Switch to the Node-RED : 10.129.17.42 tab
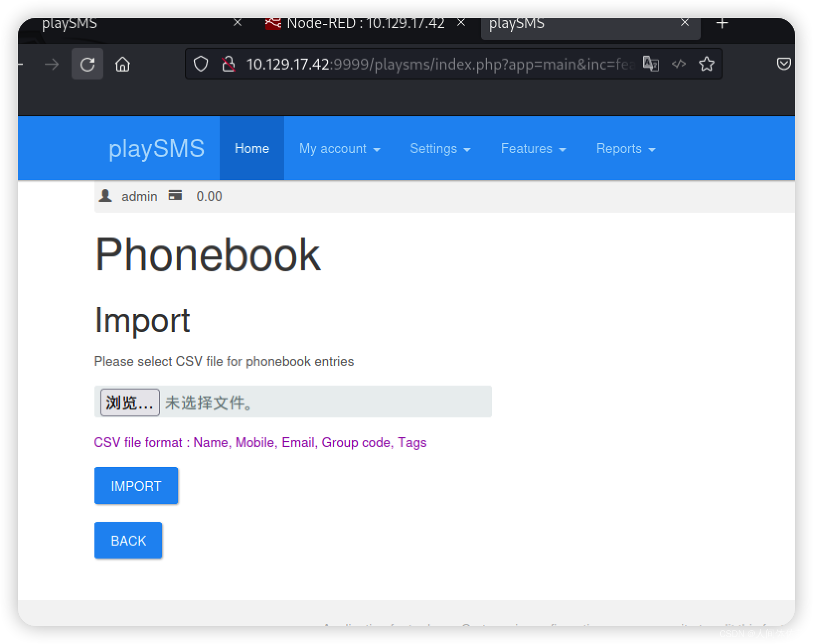 click(x=366, y=23)
